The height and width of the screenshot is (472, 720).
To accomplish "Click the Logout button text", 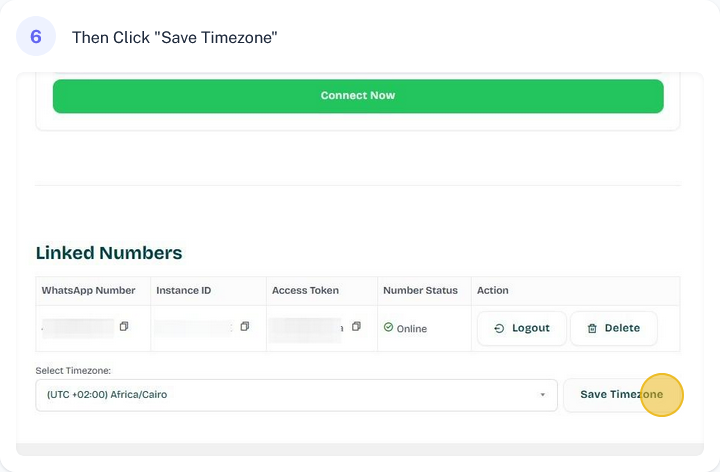I will coord(531,328).
